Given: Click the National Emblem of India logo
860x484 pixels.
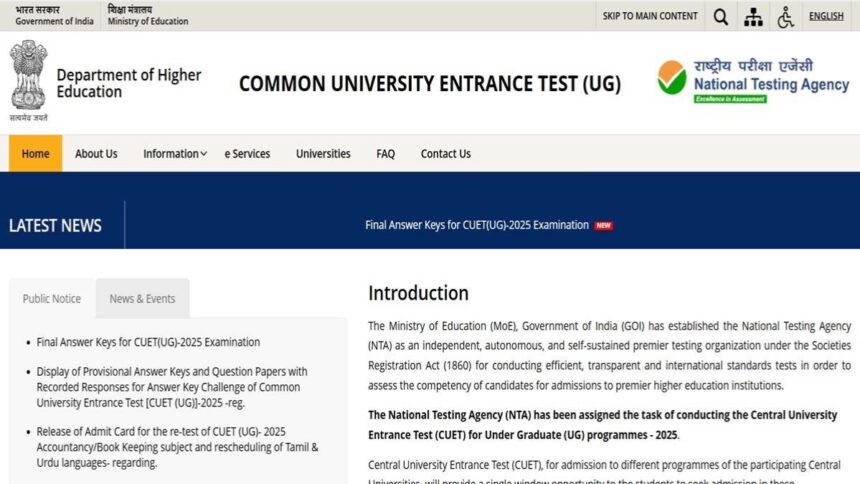Looking at the screenshot, I should [28, 77].
